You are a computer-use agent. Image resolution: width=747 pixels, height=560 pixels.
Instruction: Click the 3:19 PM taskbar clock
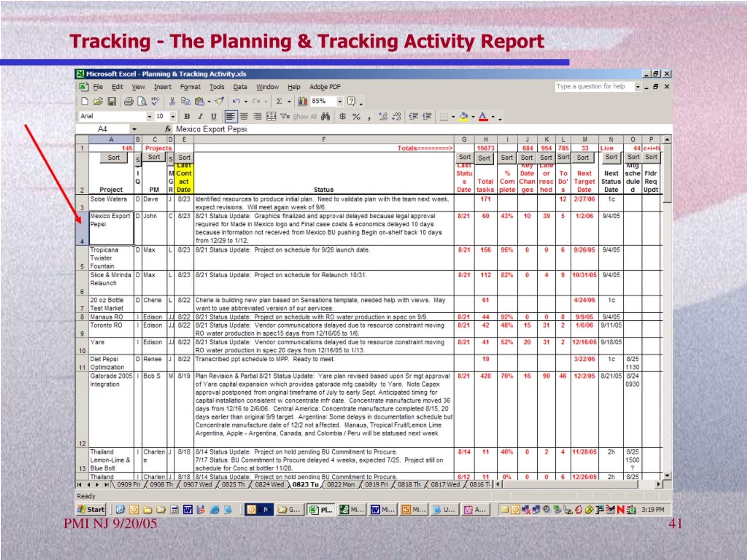[653, 510]
